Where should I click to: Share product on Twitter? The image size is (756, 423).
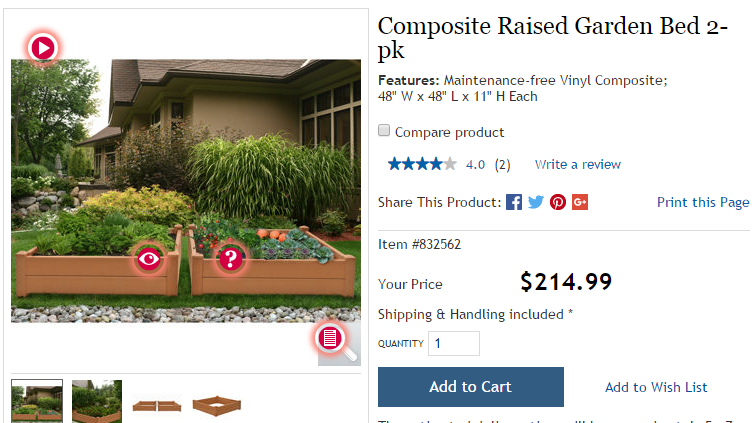point(536,202)
